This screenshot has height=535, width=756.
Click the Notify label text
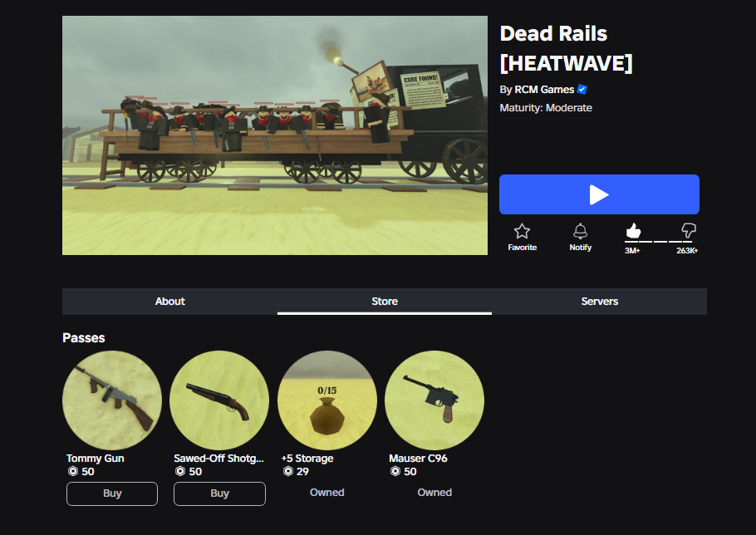tap(580, 248)
